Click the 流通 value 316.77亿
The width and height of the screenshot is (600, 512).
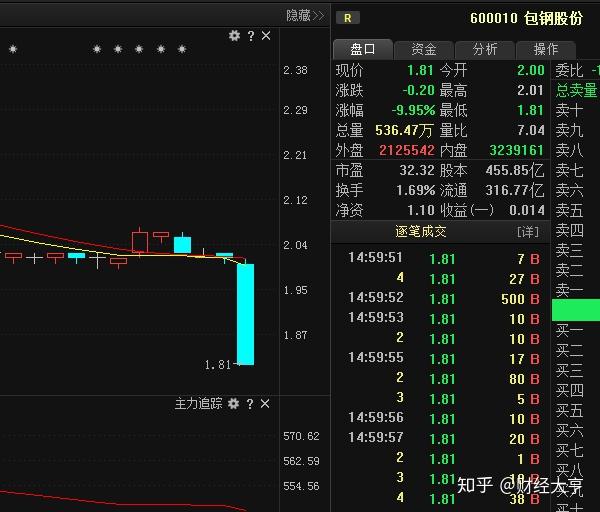(x=515, y=190)
